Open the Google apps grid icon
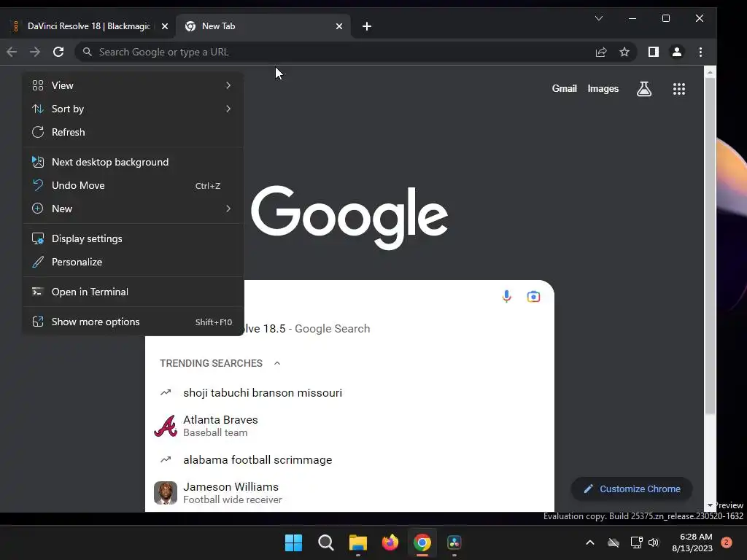Viewport: 747px width, 560px height. pyautogui.click(x=679, y=88)
